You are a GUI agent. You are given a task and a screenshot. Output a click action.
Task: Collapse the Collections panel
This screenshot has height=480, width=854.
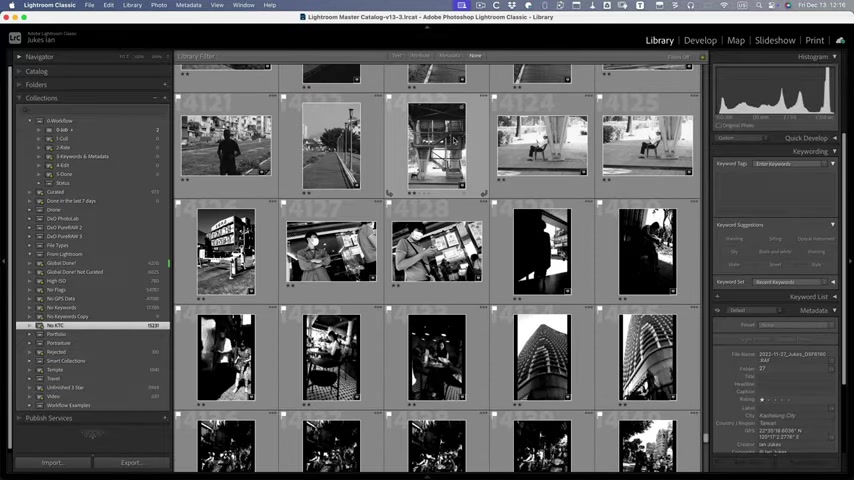tap(19, 98)
